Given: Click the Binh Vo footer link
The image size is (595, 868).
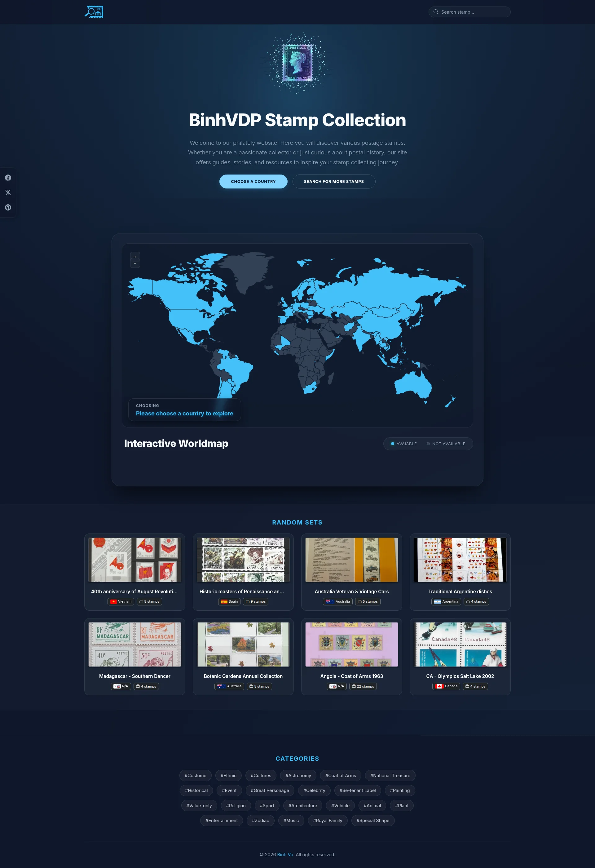Looking at the screenshot, I should click(285, 855).
